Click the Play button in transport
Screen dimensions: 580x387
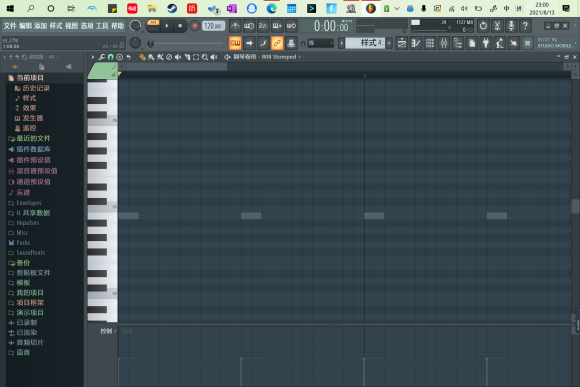point(167,26)
